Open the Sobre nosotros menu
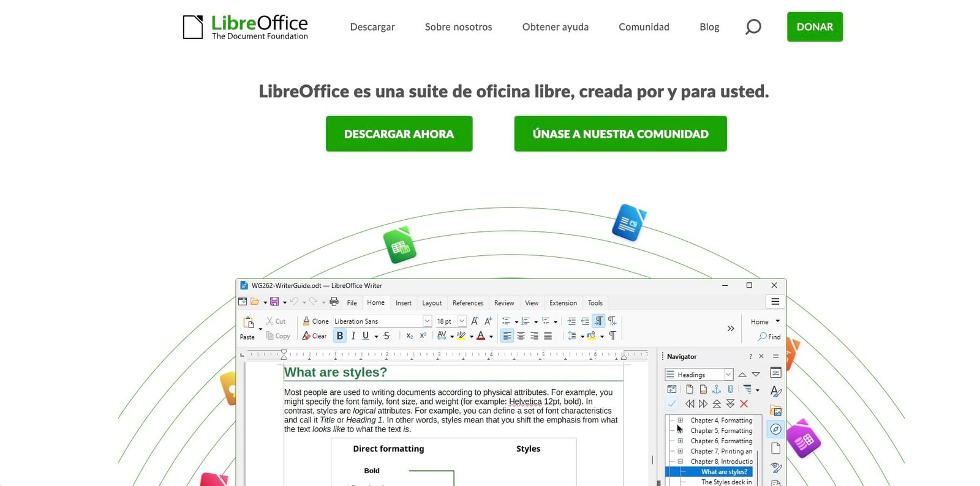The height and width of the screenshot is (486, 980). click(458, 27)
